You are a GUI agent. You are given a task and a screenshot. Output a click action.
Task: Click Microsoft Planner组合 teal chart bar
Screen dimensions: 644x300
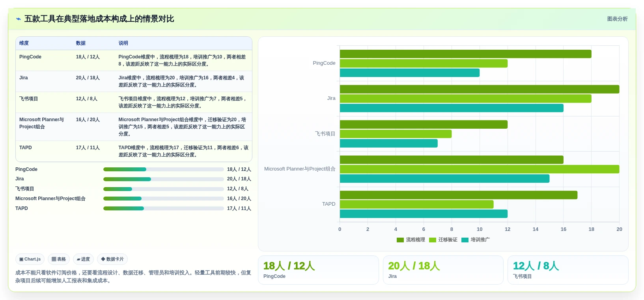coord(444,178)
